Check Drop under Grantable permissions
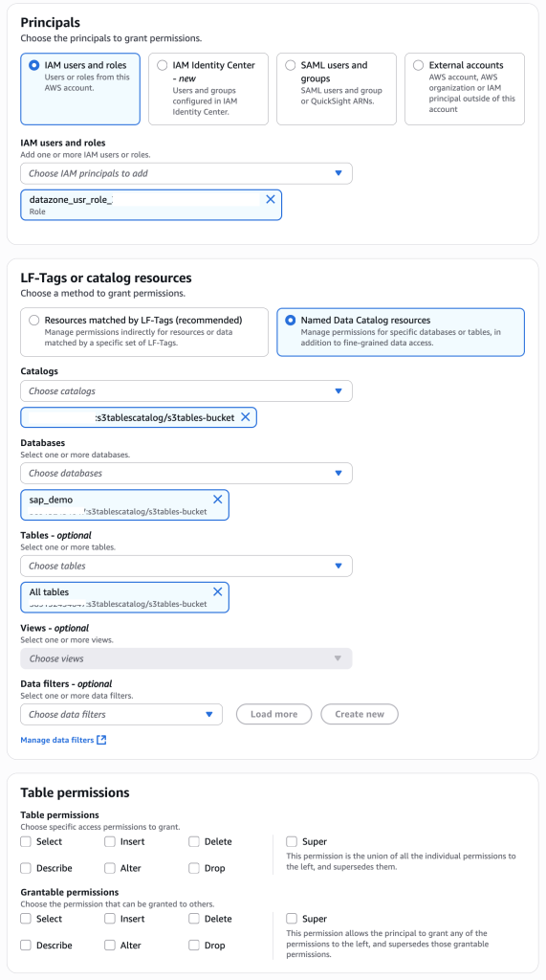Image resolution: width=546 pixels, height=980 pixels. (x=194, y=945)
